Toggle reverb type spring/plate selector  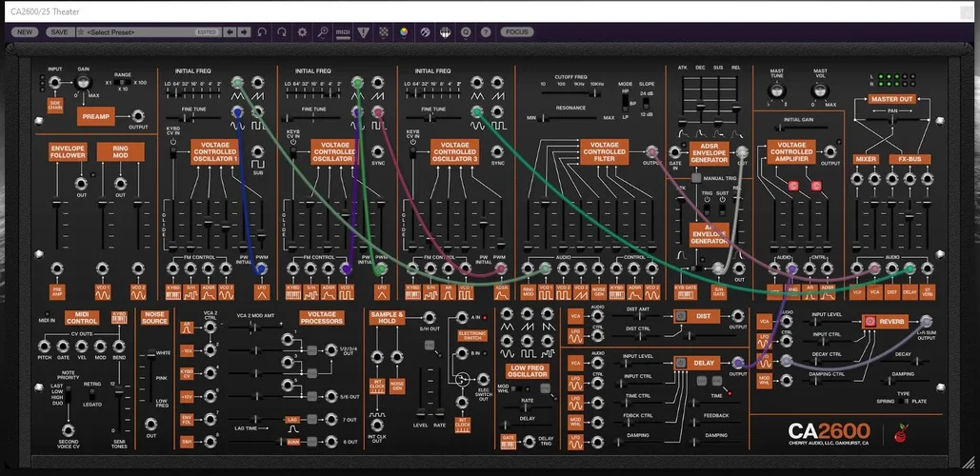pos(904,401)
